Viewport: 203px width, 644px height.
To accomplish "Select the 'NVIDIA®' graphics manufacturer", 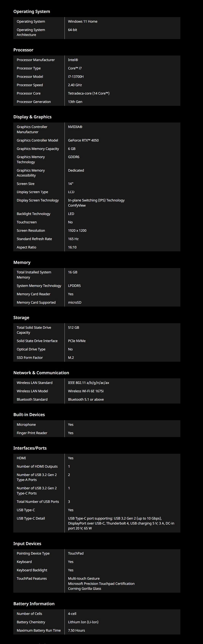I will click(75, 127).
